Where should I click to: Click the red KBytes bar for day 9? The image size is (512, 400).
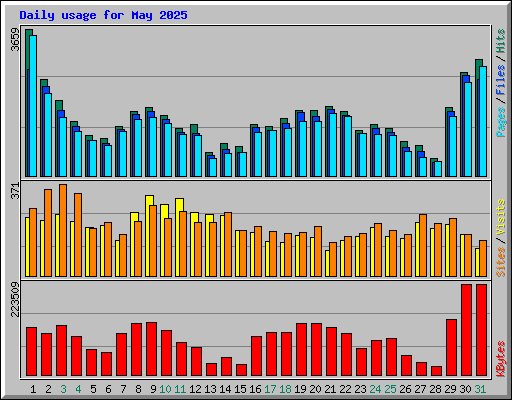coord(151,349)
